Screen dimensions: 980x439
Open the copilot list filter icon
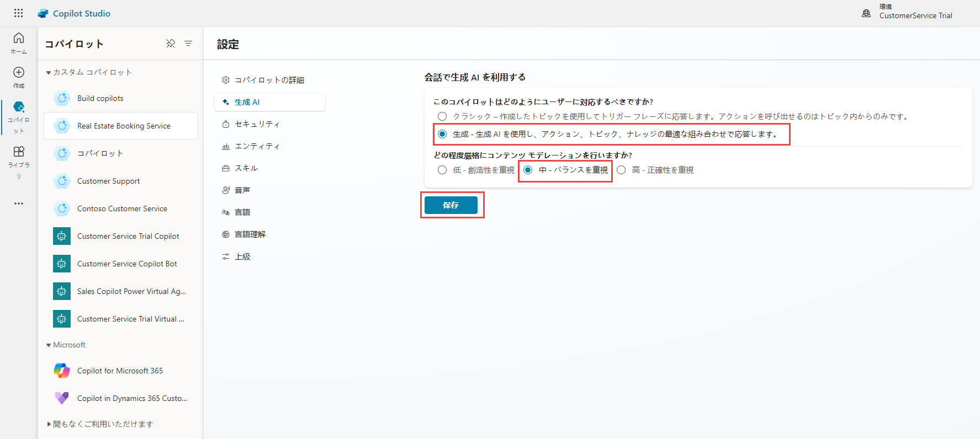point(188,44)
